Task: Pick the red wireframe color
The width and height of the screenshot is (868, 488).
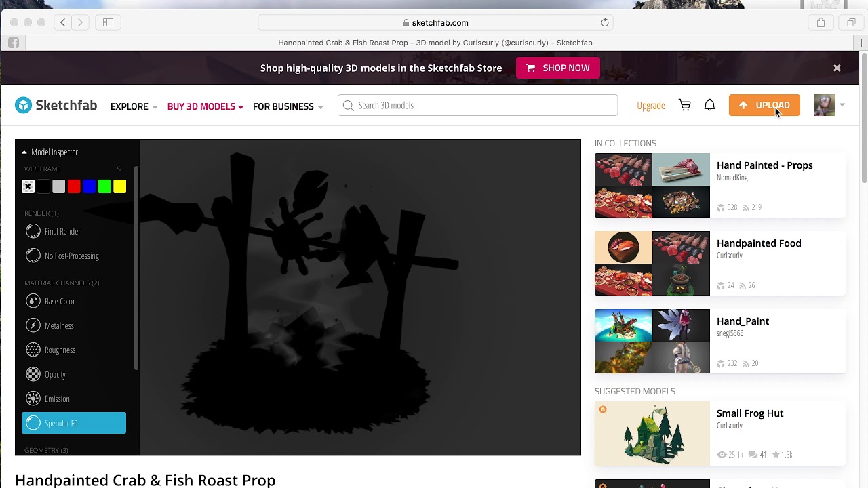Action: tap(74, 186)
